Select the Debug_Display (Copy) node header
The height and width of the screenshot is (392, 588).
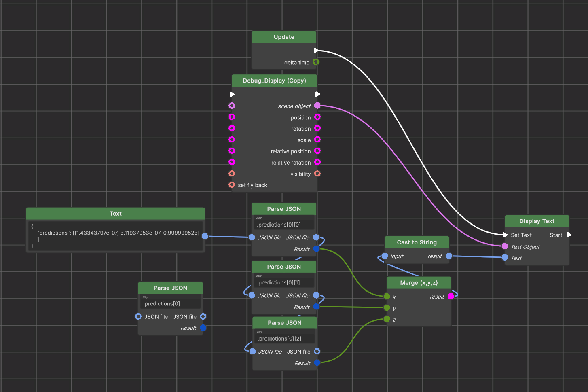click(x=274, y=81)
